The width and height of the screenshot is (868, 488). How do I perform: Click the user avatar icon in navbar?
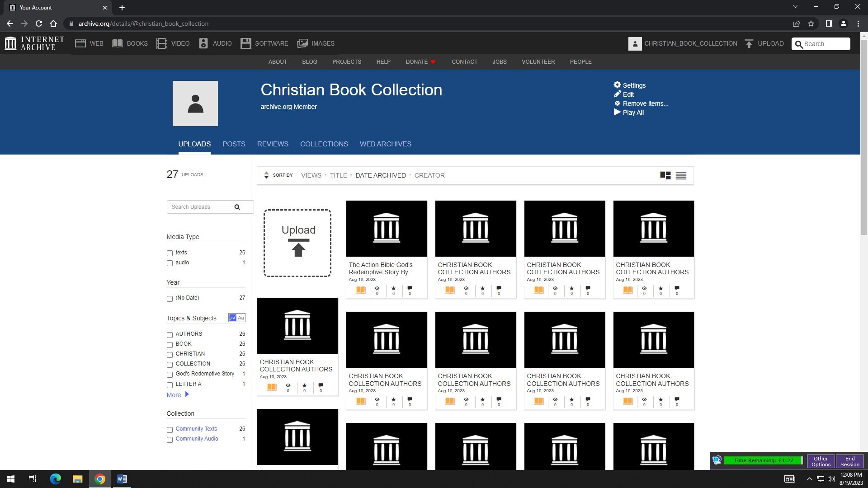(x=635, y=43)
